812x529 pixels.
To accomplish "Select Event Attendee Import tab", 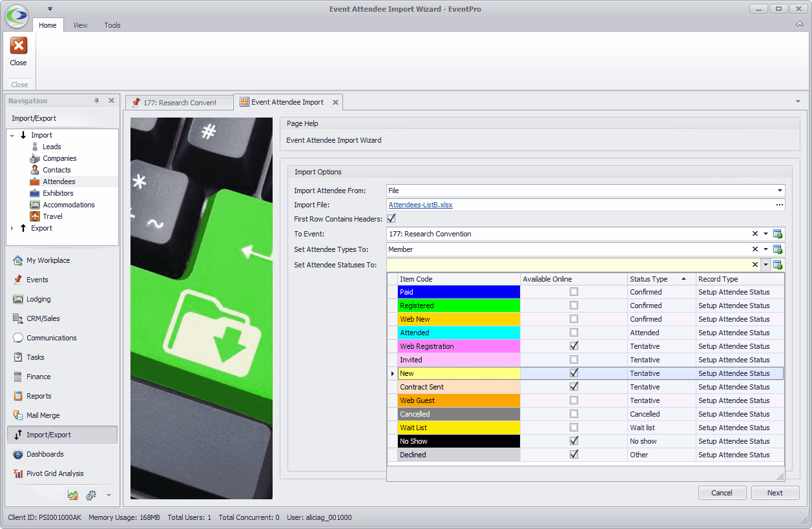I will click(287, 102).
